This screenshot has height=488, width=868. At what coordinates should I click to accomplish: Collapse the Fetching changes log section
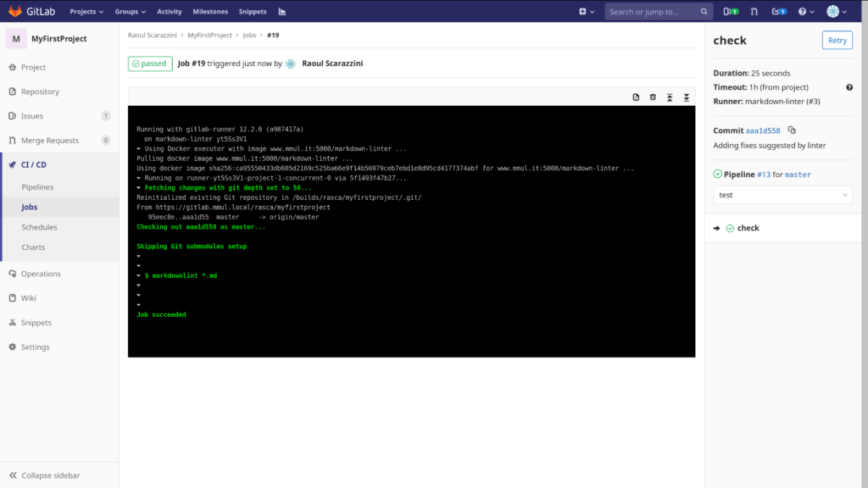coord(138,187)
